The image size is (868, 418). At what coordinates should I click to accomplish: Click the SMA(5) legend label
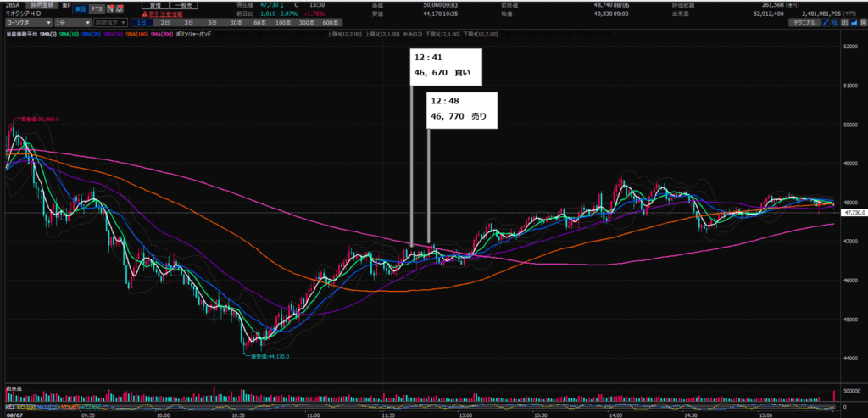pyautogui.click(x=48, y=34)
